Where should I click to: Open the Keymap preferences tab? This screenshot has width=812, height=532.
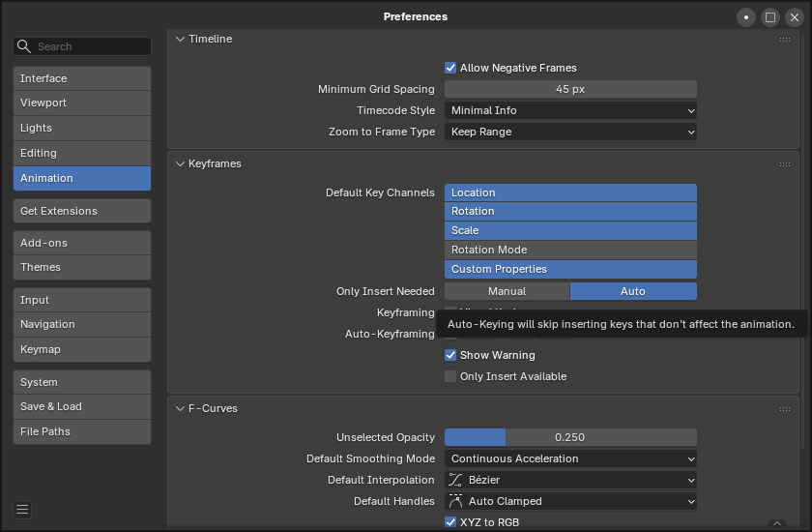coord(82,349)
